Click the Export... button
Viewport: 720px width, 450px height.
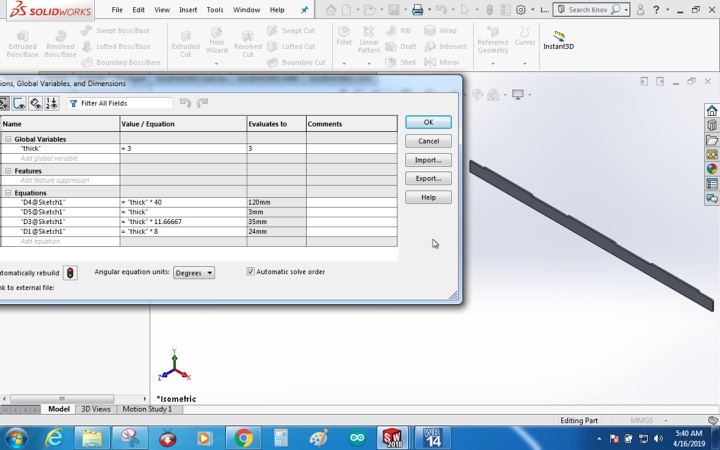pos(428,178)
